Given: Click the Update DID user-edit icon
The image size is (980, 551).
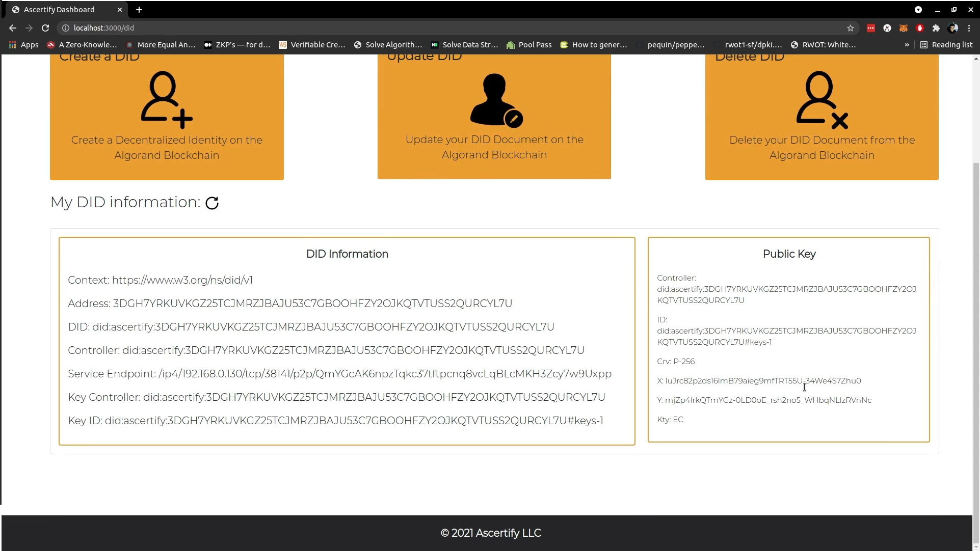Looking at the screenshot, I should [x=495, y=100].
